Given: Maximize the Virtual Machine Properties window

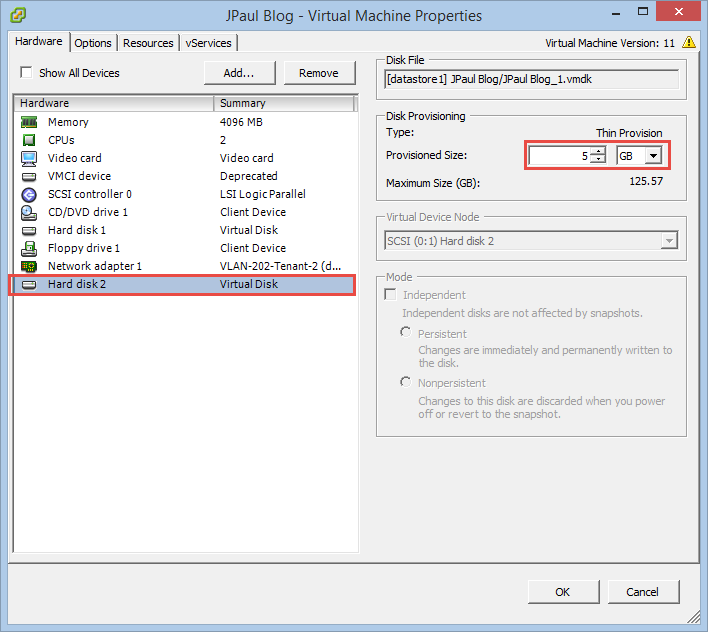Looking at the screenshot, I should coord(643,12).
